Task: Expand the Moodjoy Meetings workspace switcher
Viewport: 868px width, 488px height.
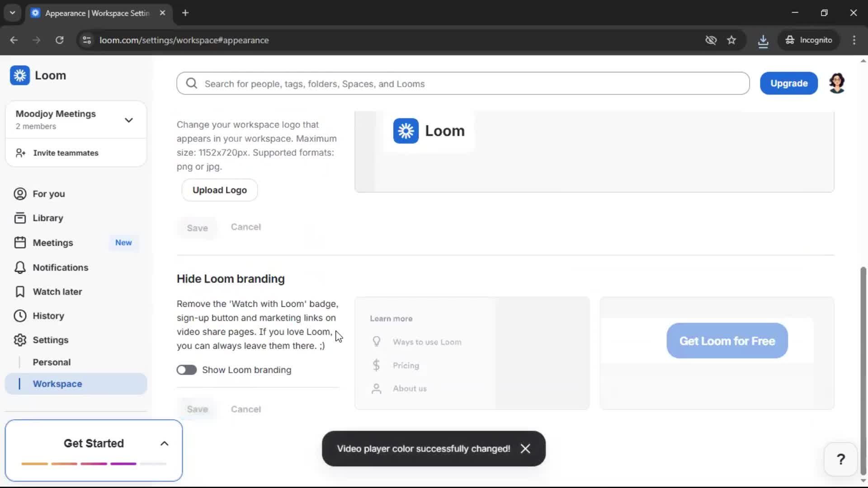Action: pos(128,119)
